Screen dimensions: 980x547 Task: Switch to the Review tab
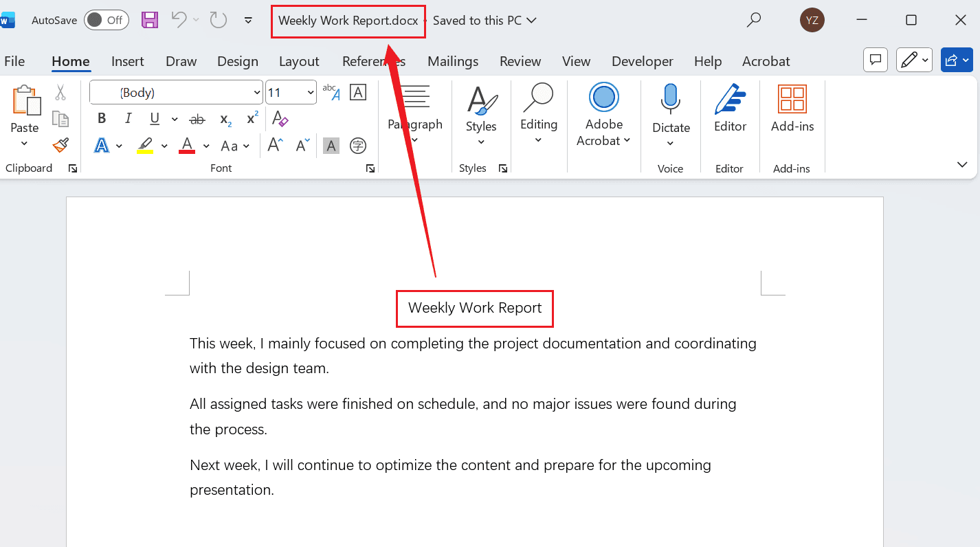click(x=520, y=61)
